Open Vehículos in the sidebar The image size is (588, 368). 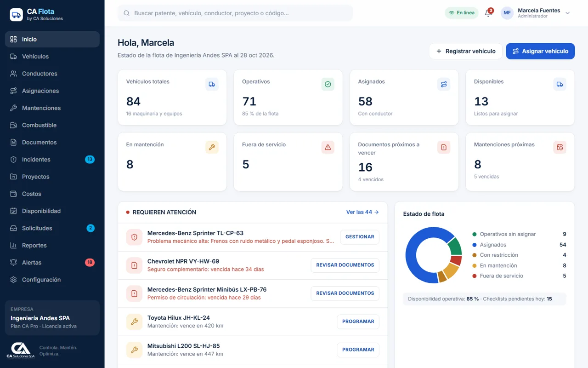[x=52, y=57]
